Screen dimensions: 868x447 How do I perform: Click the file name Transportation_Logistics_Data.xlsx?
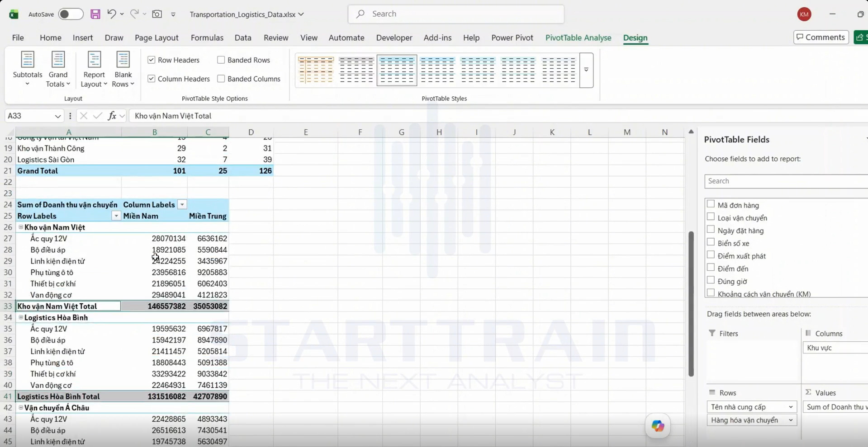click(x=242, y=14)
